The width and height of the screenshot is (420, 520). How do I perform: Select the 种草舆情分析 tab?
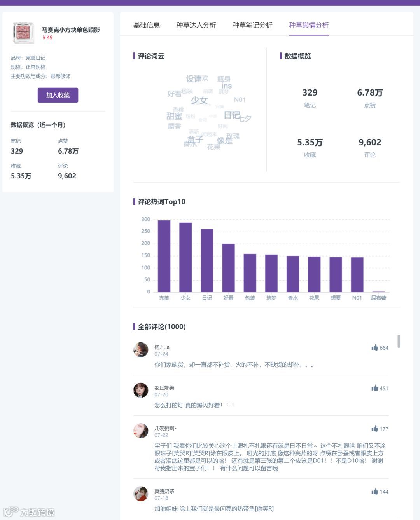click(x=309, y=25)
